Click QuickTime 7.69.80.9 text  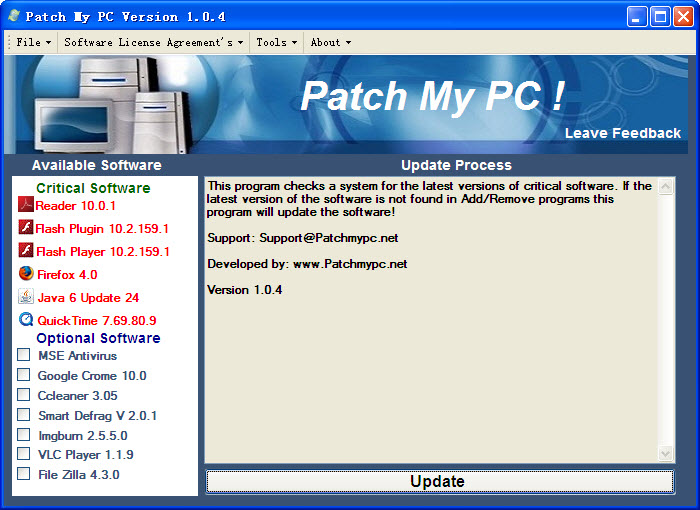[x=97, y=321]
